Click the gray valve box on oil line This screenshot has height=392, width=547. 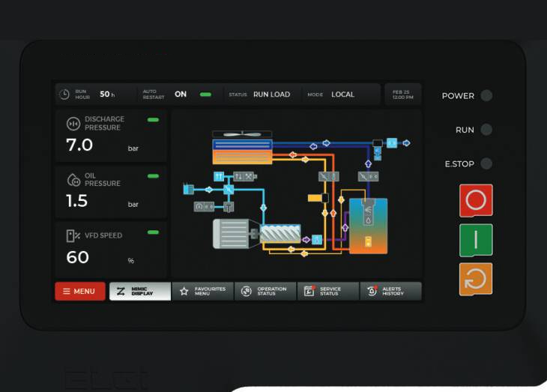pos(329,177)
